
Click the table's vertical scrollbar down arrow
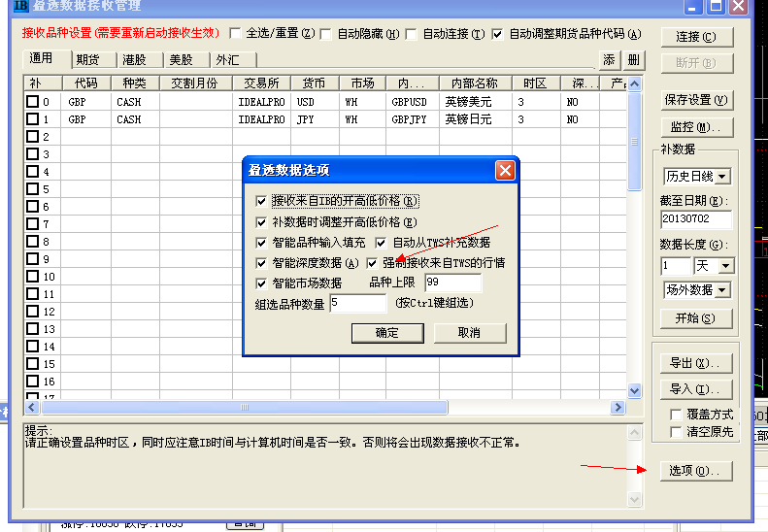(x=635, y=390)
